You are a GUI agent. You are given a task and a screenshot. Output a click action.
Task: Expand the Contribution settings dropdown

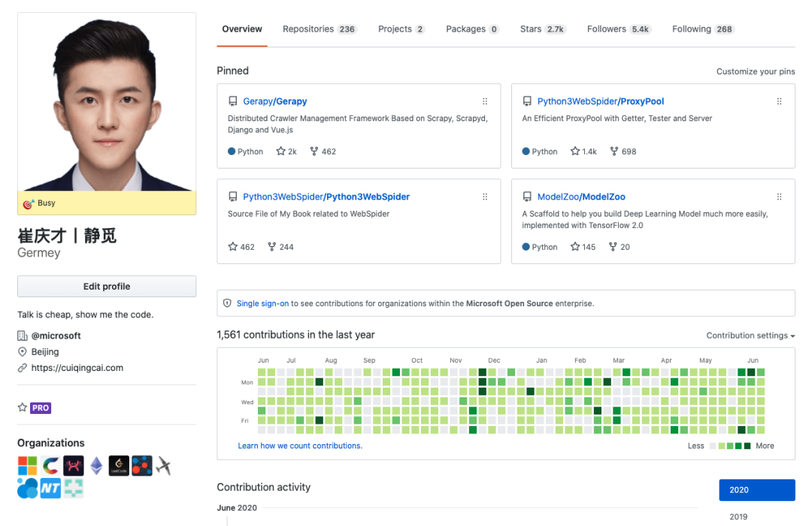click(750, 336)
